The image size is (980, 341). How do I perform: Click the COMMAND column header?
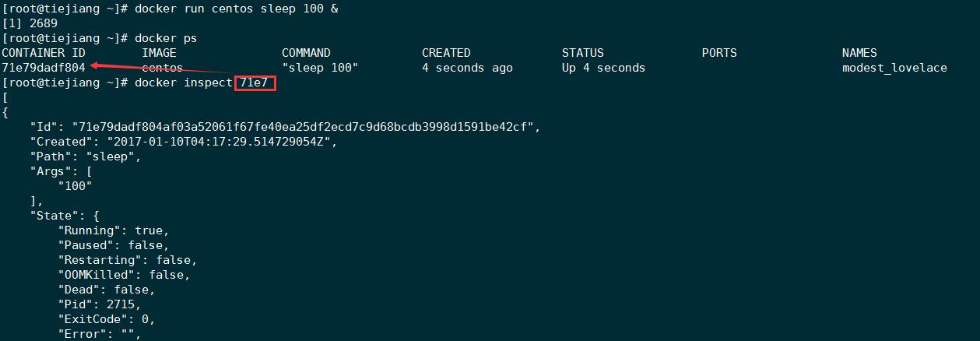point(306,53)
